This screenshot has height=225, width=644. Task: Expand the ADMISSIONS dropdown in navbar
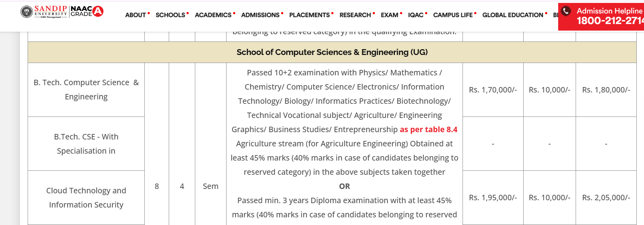tap(260, 15)
